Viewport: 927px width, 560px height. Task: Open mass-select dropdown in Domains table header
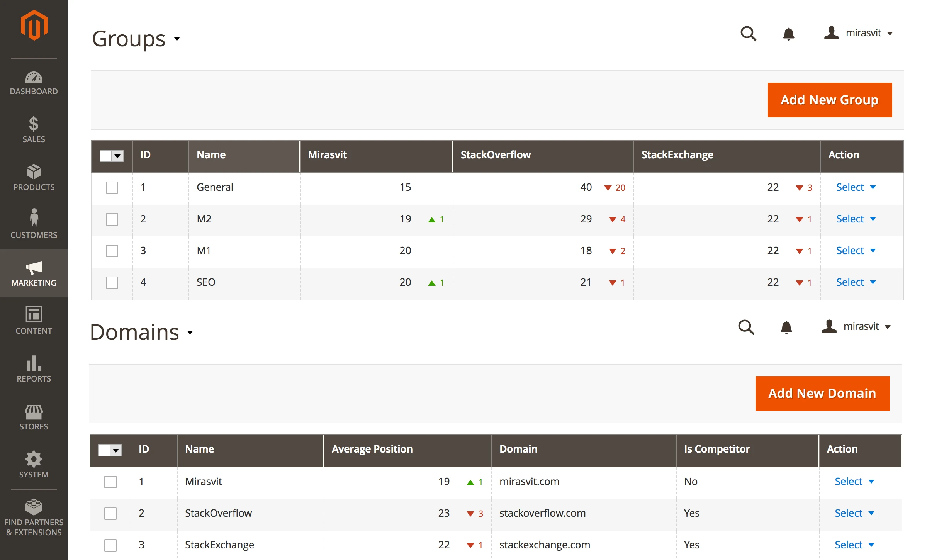[x=116, y=450]
